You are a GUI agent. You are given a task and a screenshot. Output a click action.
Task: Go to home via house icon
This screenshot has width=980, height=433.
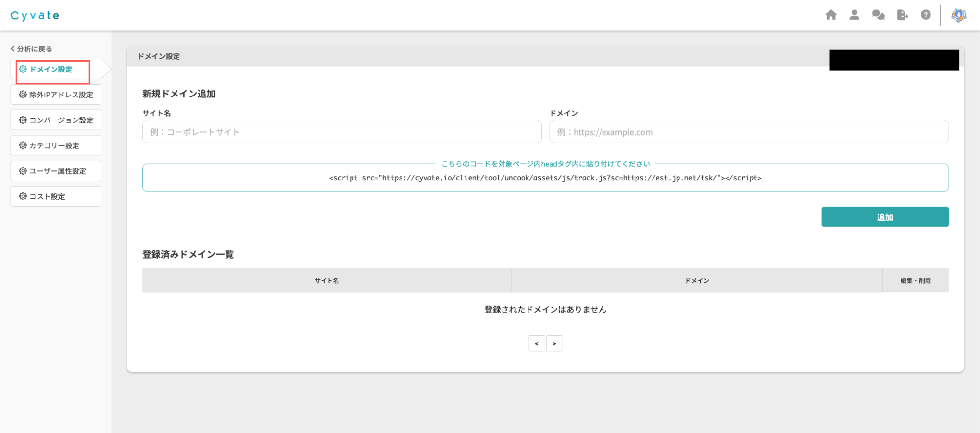pyautogui.click(x=831, y=15)
